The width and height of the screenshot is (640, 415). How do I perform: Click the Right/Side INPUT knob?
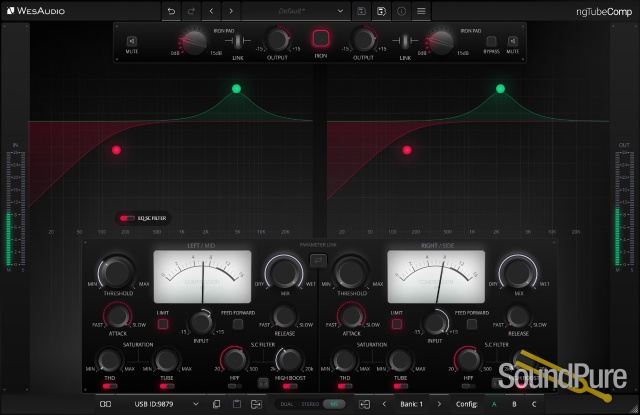tap(435, 323)
